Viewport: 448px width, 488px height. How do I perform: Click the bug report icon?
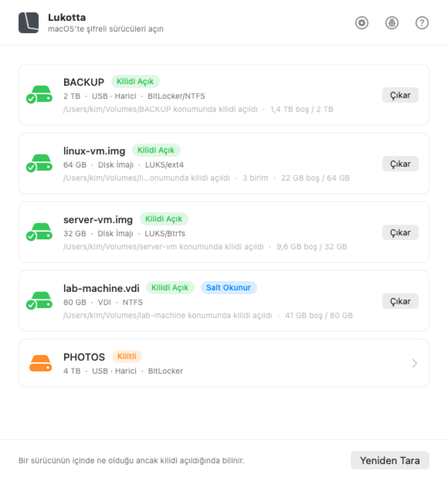point(392,23)
